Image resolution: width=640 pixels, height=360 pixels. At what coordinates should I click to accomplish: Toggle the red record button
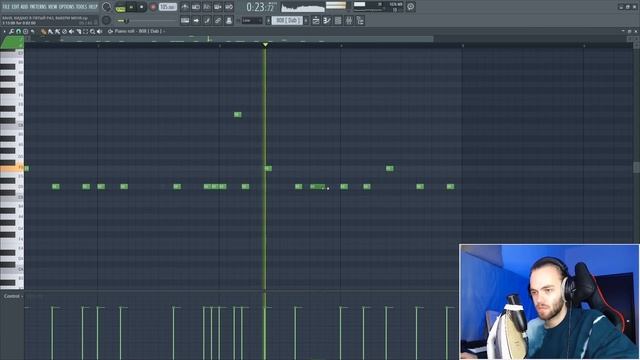[x=153, y=7]
